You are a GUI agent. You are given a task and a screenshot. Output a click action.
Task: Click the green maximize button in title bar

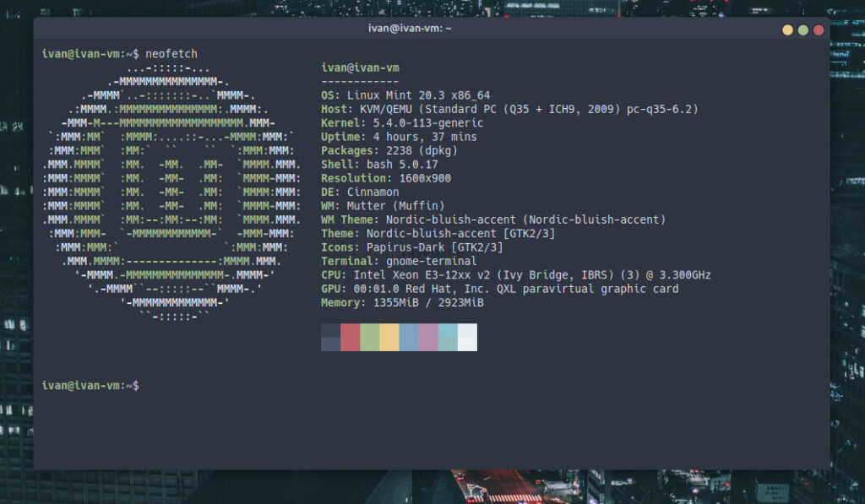pos(802,30)
